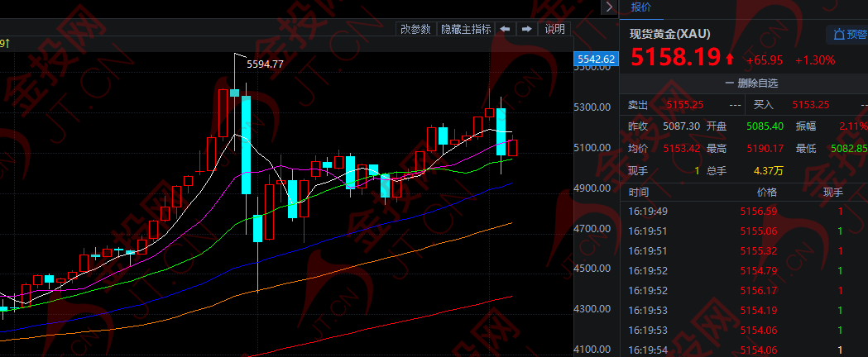Screen dimensions: 868x357
Task: Click the 买入 price 5153.25
Action: (810, 104)
